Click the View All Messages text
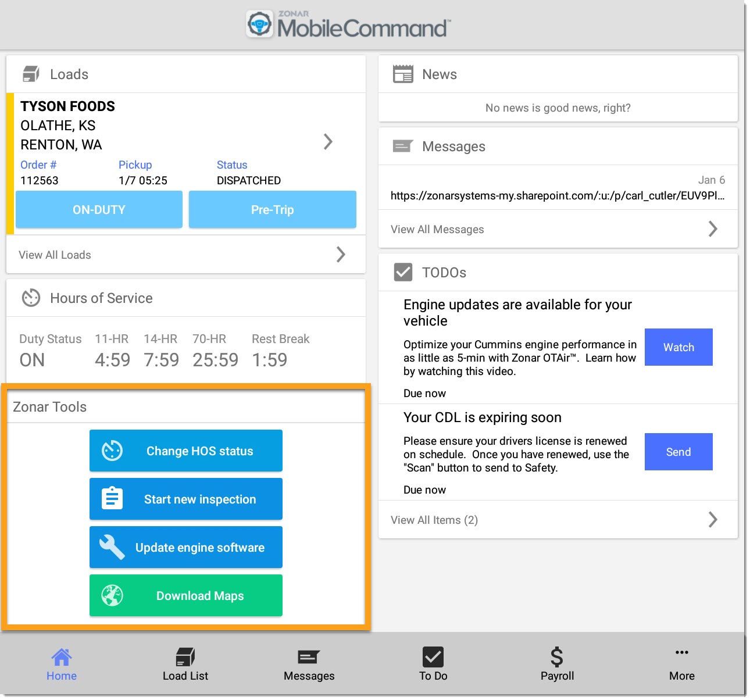Screen dimensions: 750x700 coord(437,229)
